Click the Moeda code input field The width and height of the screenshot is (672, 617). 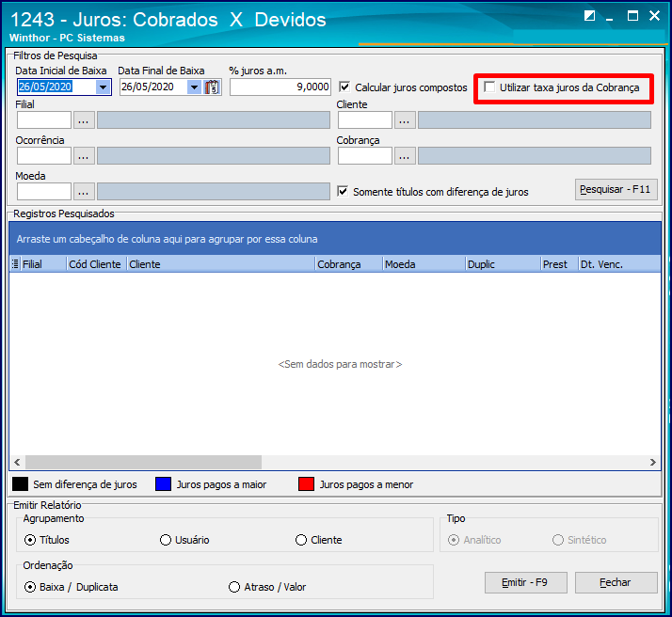(x=44, y=191)
